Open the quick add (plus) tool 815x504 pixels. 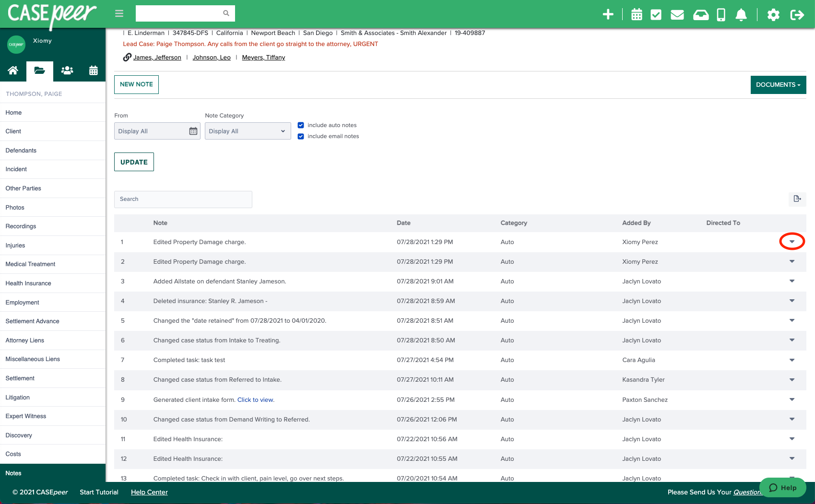point(608,14)
